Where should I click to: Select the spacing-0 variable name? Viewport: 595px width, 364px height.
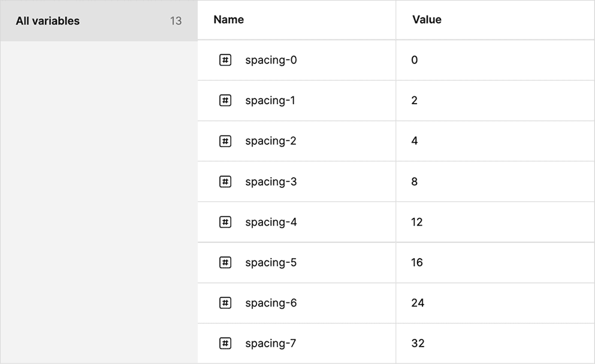pos(271,60)
